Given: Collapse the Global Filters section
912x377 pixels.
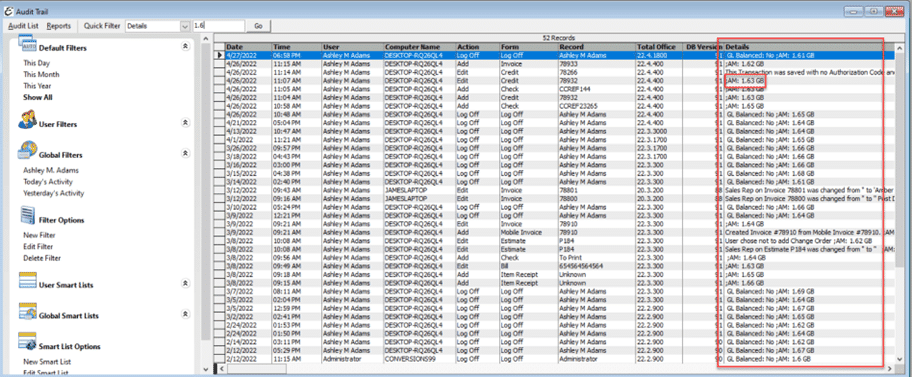Looking at the screenshot, I should (x=185, y=154).
